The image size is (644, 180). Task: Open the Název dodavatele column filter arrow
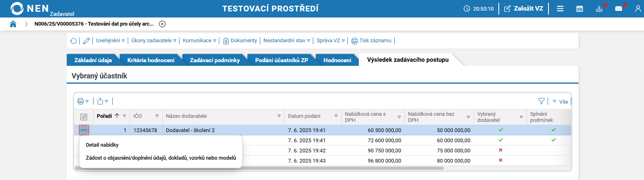(x=279, y=116)
